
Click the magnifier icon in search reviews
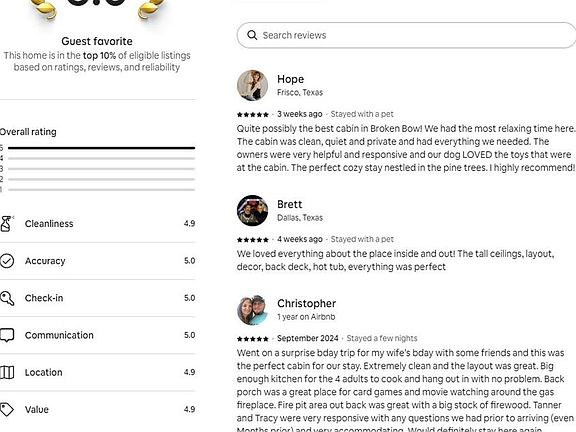pos(252,35)
